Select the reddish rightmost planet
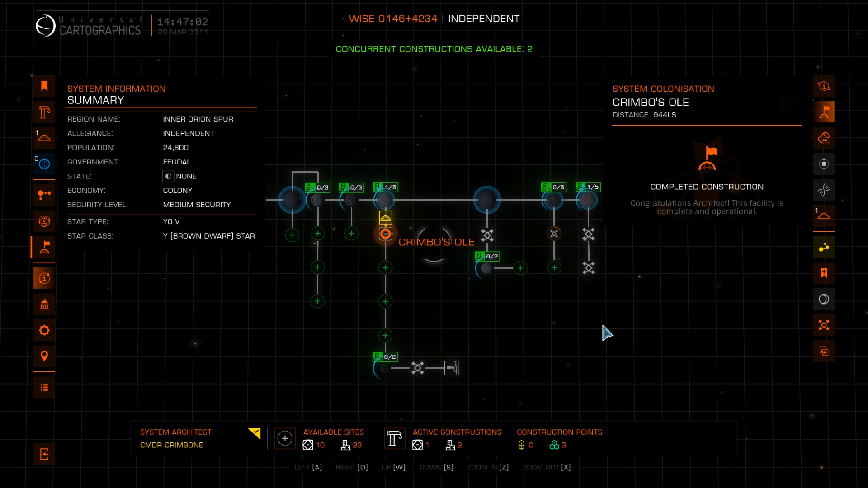 click(x=588, y=200)
